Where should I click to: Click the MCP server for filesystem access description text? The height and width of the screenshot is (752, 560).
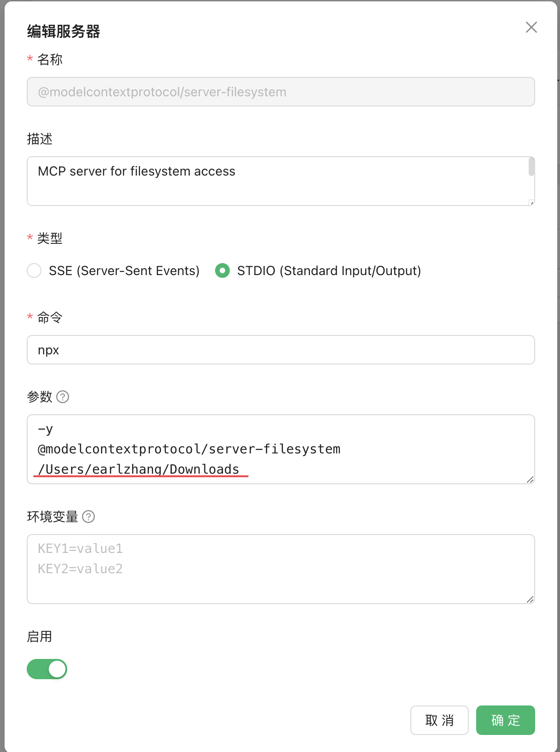point(136,171)
